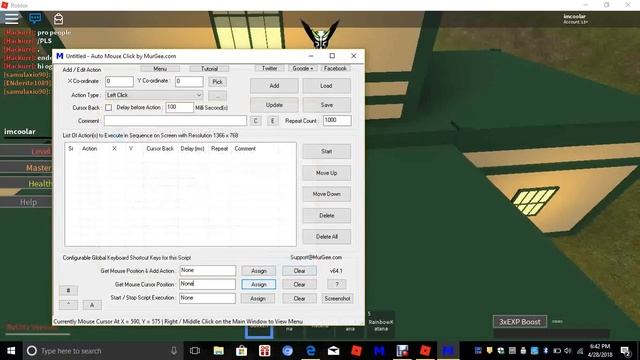Click the Update button
Screen dimensions: 640x360
coord(274,105)
